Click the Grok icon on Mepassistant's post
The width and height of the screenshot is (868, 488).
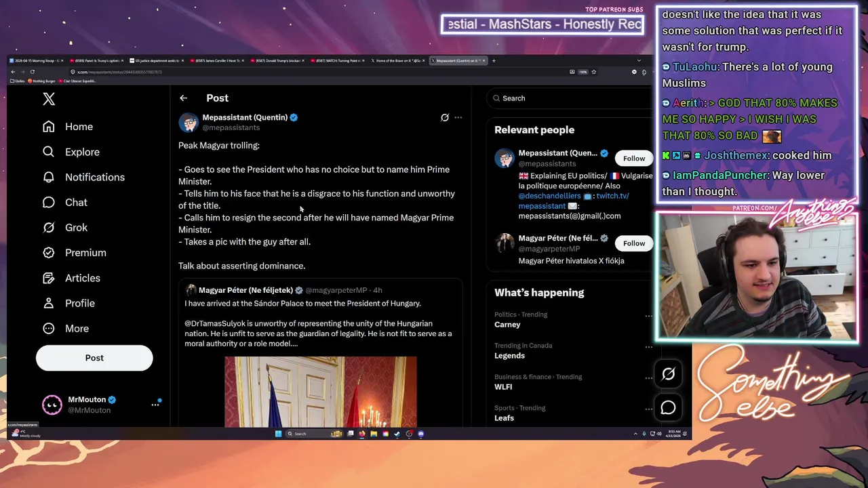(x=445, y=117)
